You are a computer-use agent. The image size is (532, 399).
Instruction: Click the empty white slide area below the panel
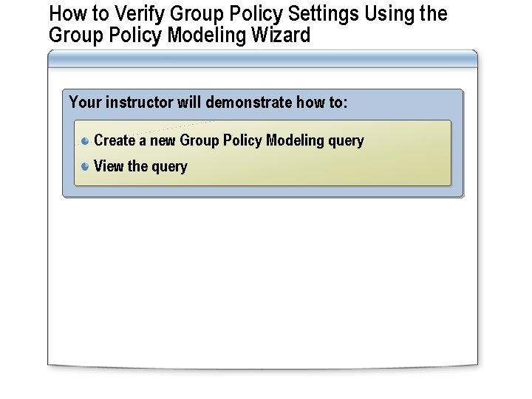[x=262, y=281]
